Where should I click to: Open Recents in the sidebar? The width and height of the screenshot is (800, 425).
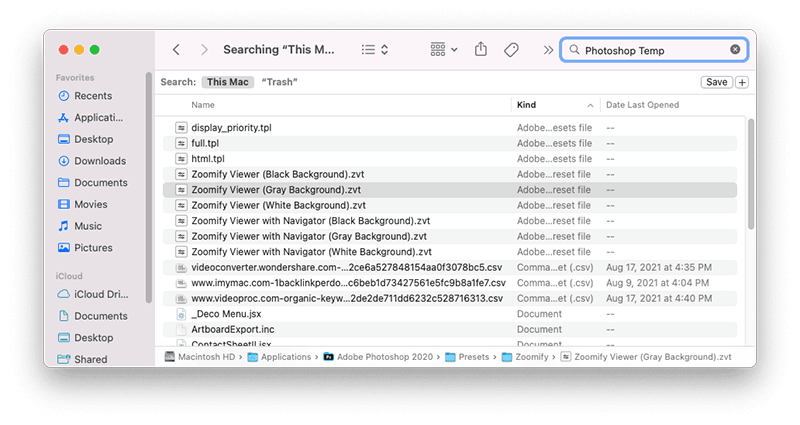point(85,96)
